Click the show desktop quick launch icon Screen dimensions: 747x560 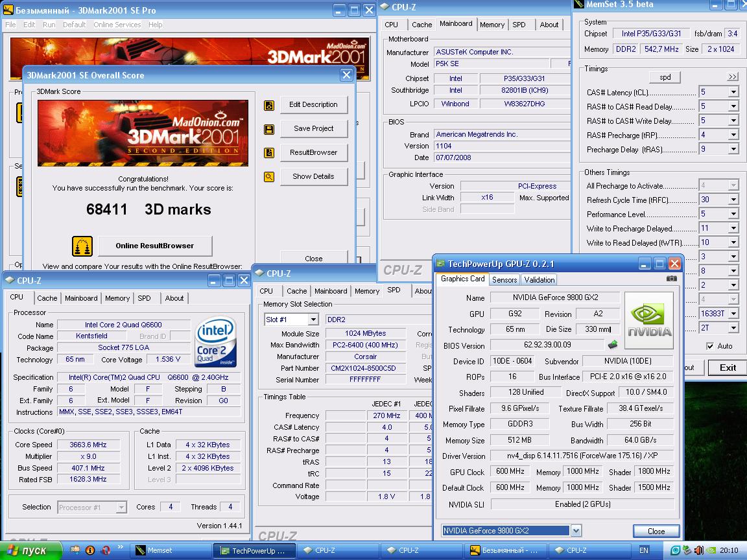pyautogui.click(x=75, y=550)
